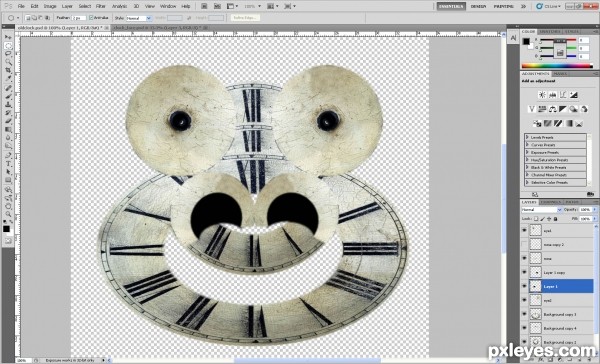Screen dimensions: 600x364
Task: Select the Lasso tool
Action: click(x=8, y=54)
